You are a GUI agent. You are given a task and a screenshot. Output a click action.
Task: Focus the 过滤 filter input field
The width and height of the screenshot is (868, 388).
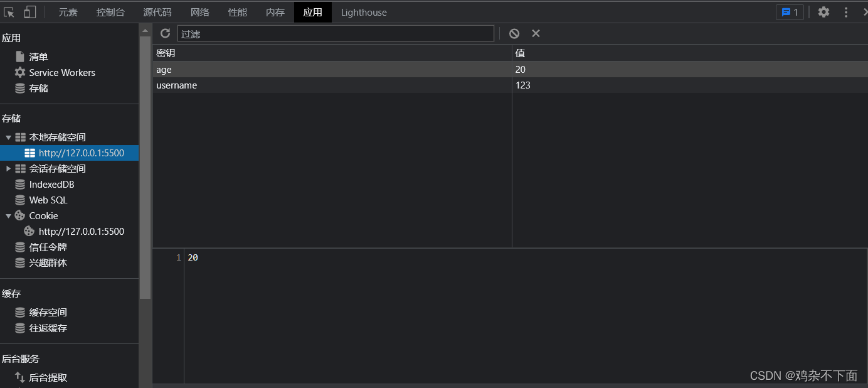click(x=336, y=33)
